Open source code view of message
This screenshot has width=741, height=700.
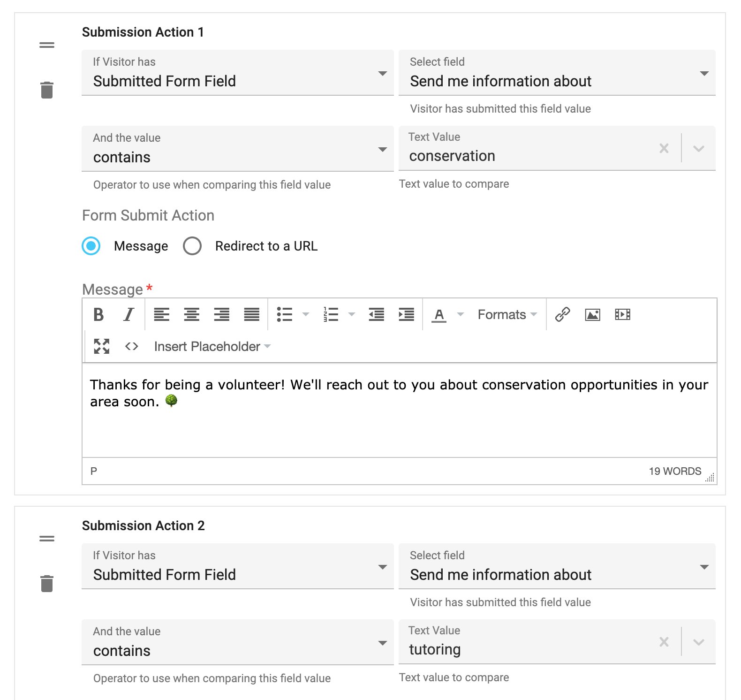pyautogui.click(x=132, y=346)
